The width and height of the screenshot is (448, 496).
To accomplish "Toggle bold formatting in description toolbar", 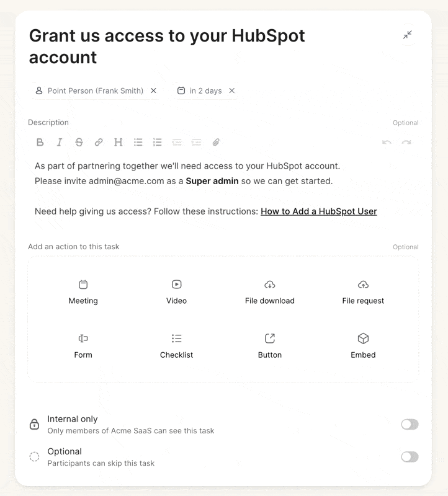I will click(40, 143).
